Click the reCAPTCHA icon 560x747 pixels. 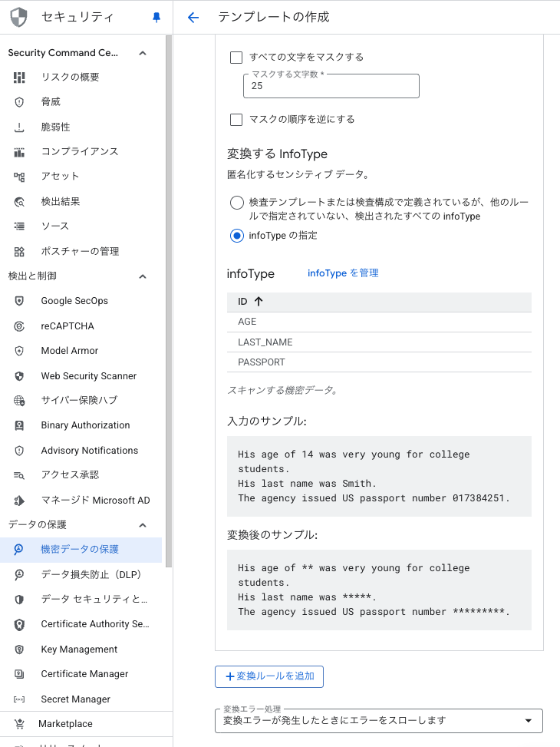[19, 326]
